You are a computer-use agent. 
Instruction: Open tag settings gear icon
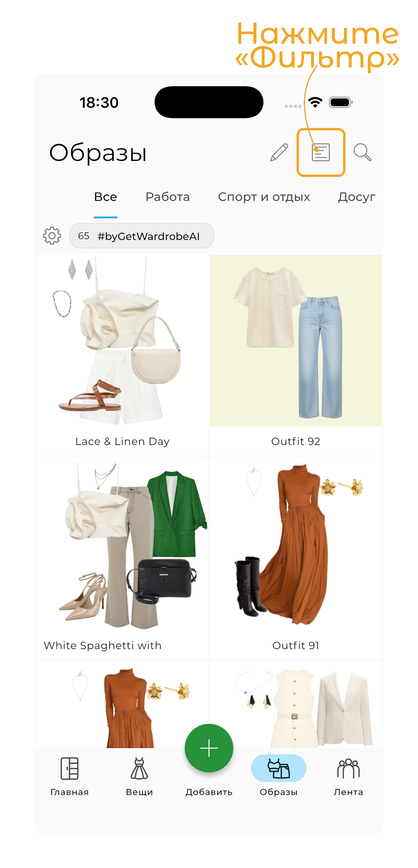[52, 236]
